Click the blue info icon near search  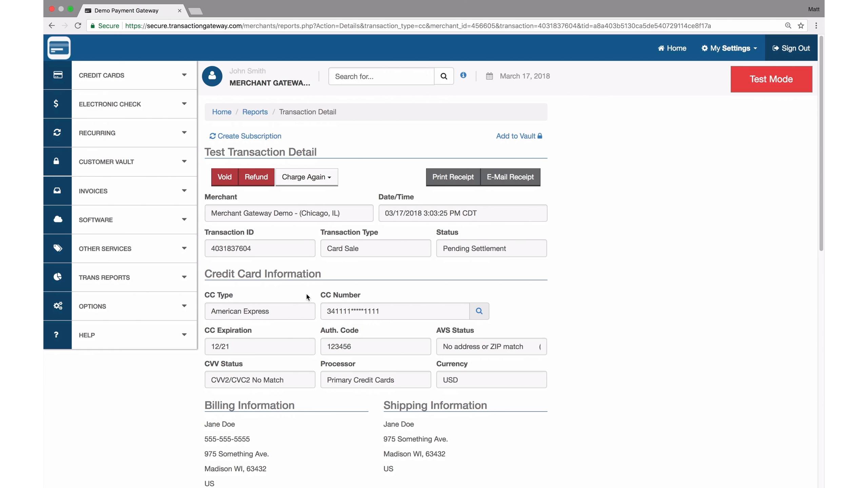(463, 75)
